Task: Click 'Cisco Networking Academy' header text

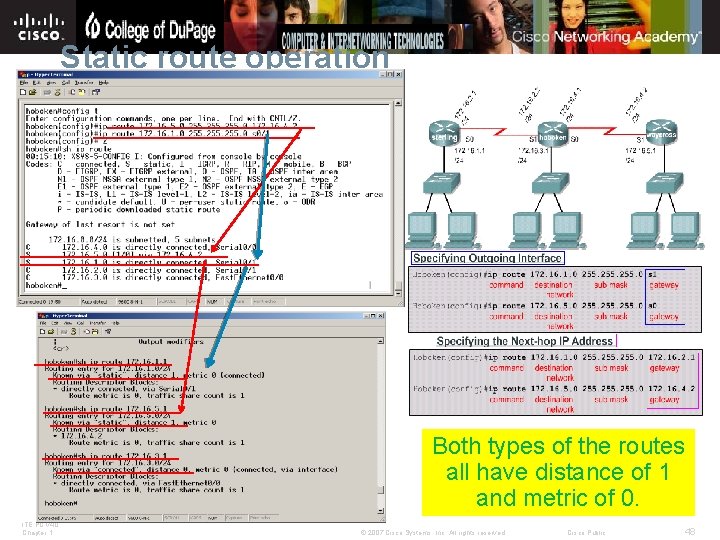Action: coord(606,36)
